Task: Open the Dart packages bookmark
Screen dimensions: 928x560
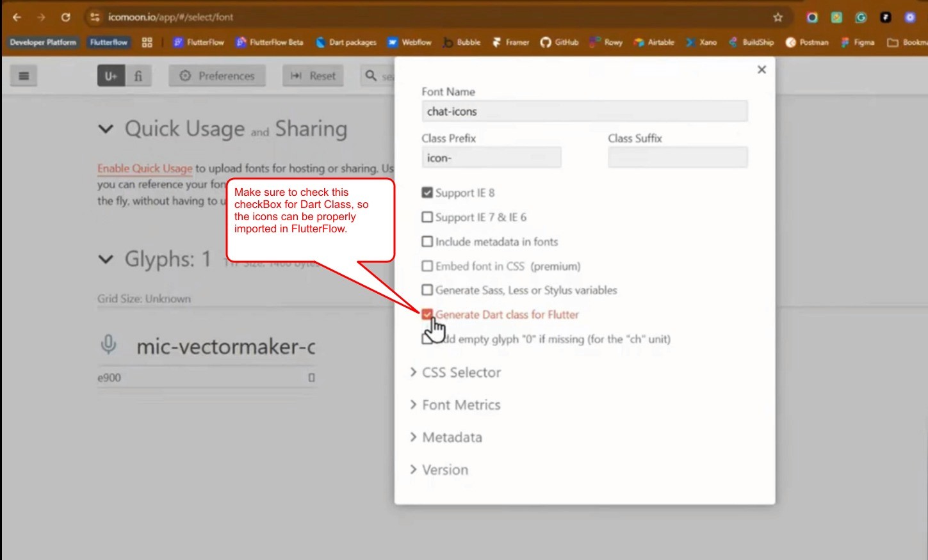Action: point(346,42)
